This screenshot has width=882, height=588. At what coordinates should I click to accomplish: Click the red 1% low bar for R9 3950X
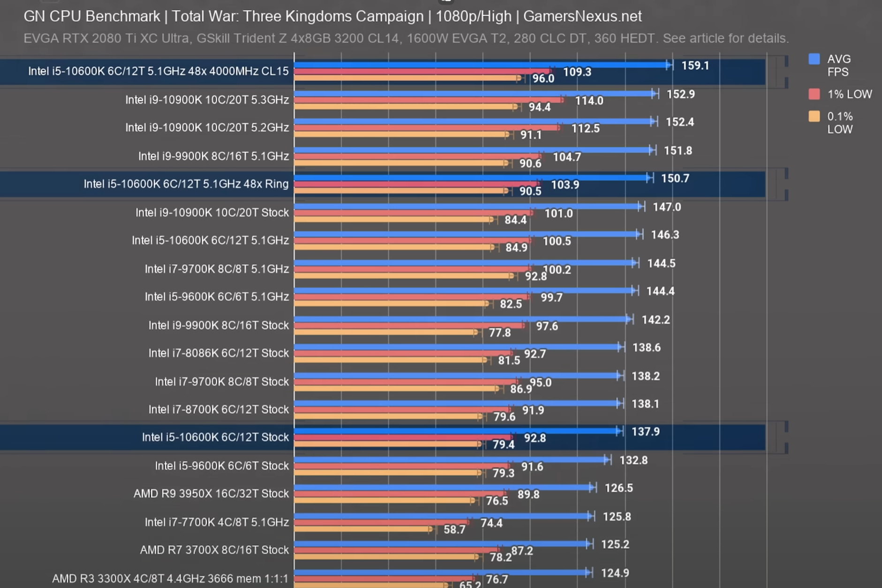coord(400,493)
